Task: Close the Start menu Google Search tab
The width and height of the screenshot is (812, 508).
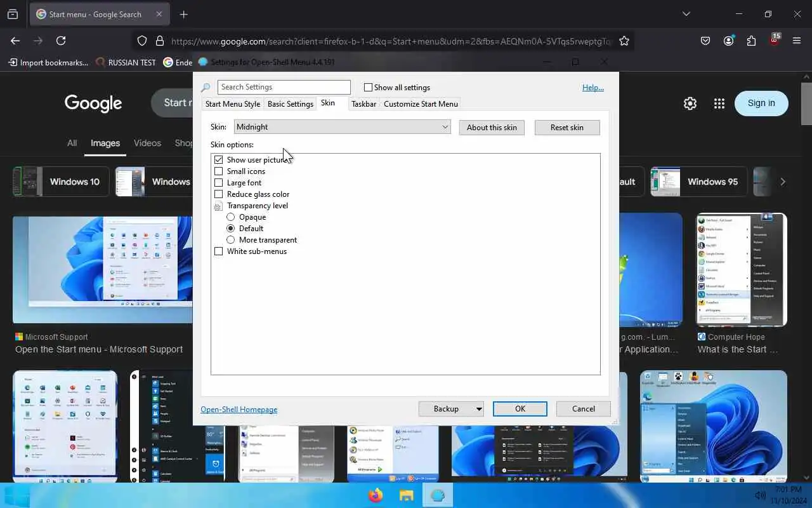Action: (159, 14)
